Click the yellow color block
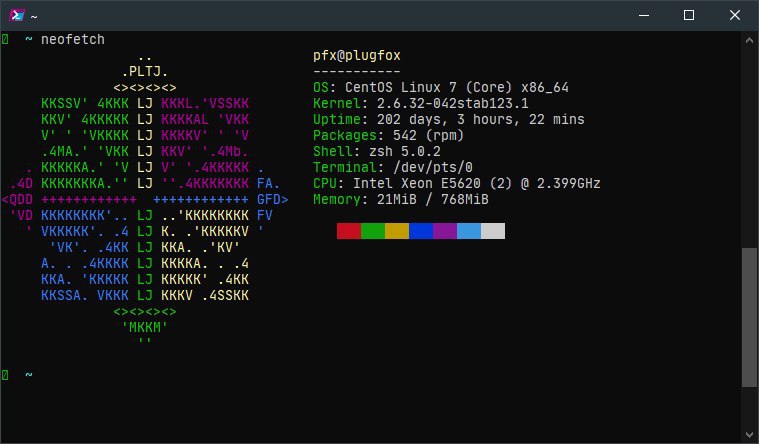This screenshot has height=444, width=759. pos(397,231)
